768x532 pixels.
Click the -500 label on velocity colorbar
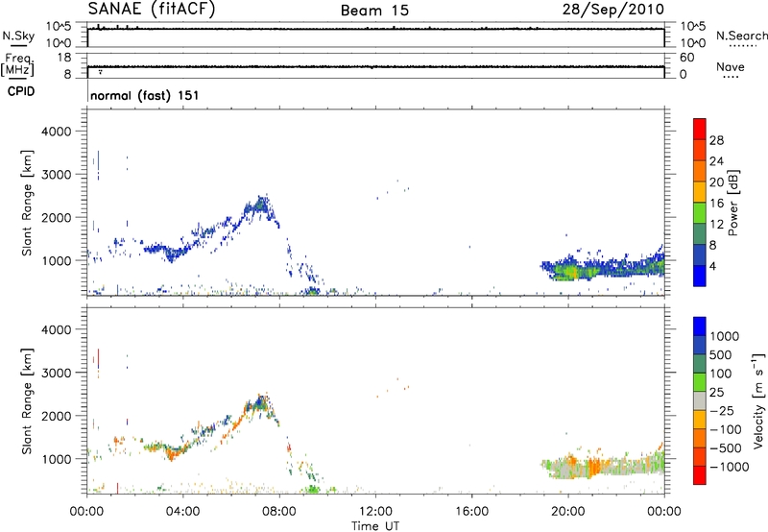726,448
